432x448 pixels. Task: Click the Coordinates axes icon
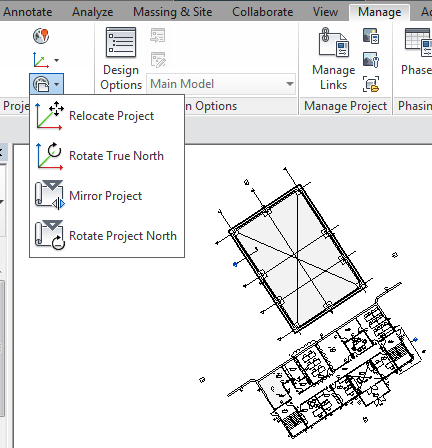tap(41, 60)
